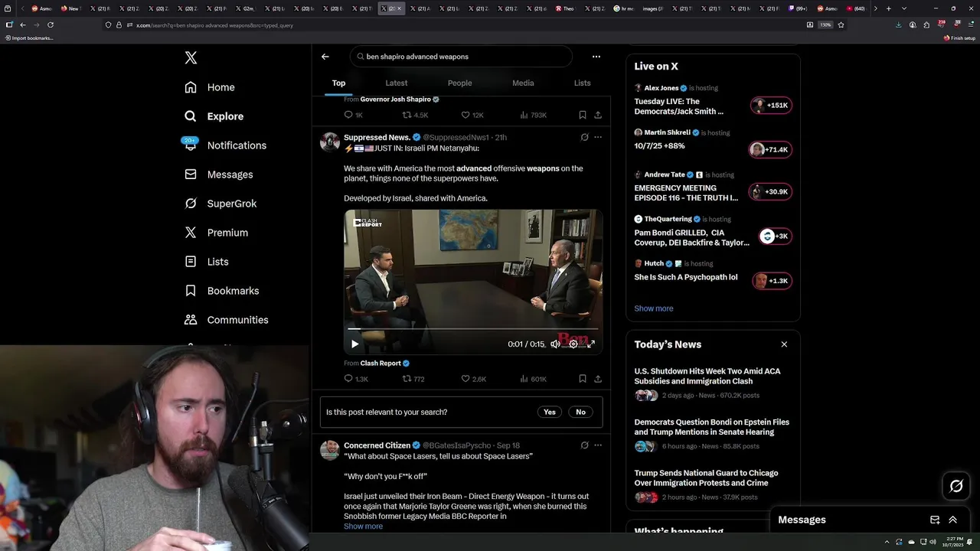Close the Today's News panel
The height and width of the screenshot is (551, 980).
784,344
